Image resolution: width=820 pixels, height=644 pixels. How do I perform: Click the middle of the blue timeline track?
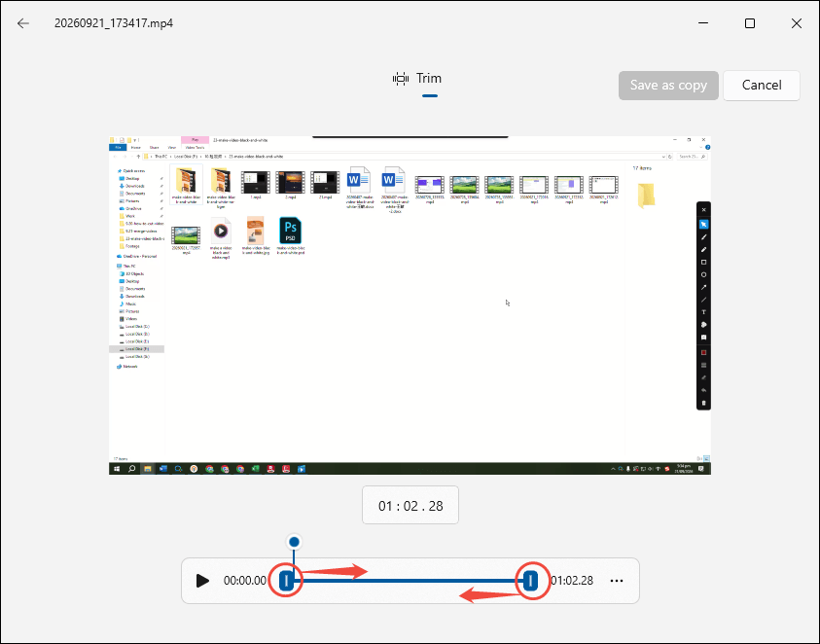coord(409,581)
